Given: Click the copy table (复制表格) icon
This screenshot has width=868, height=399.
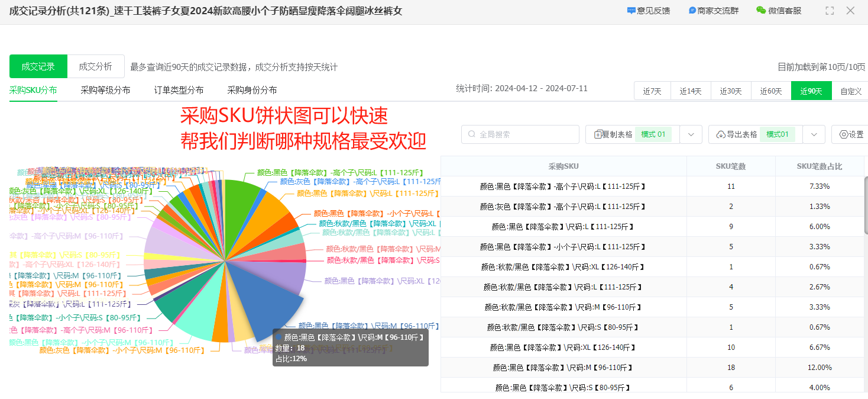Looking at the screenshot, I should coord(614,134).
